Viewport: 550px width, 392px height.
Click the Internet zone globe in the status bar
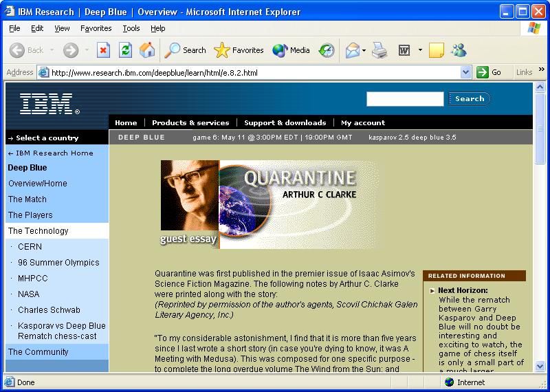click(x=449, y=382)
